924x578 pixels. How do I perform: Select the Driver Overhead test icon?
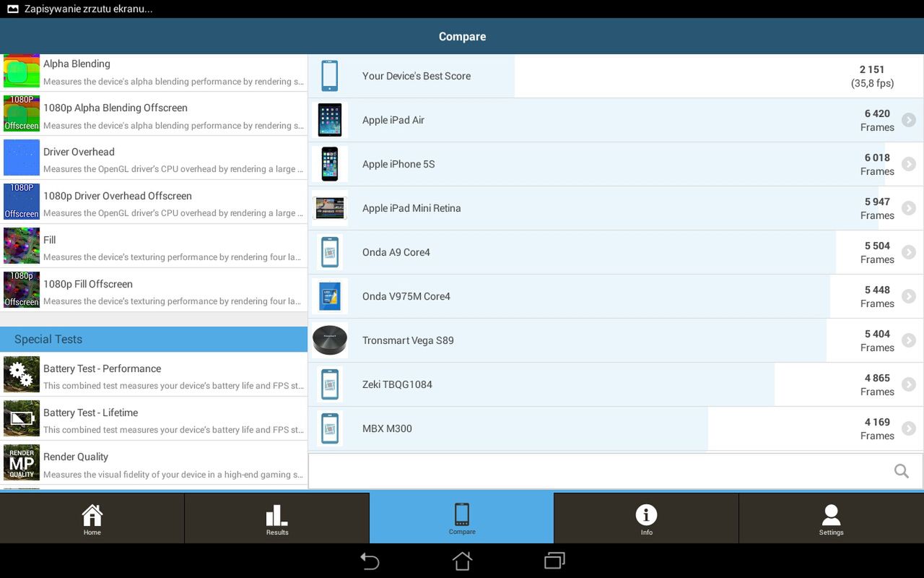[x=22, y=158]
